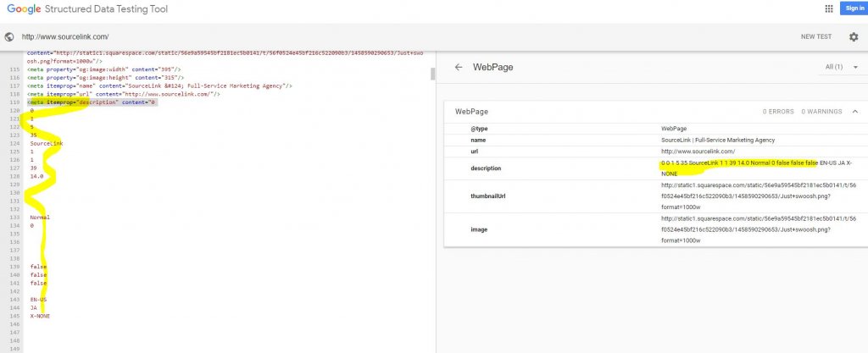The image size is (868, 353).
Task: Click code line 115 og:image:width meta
Action: tap(104, 69)
